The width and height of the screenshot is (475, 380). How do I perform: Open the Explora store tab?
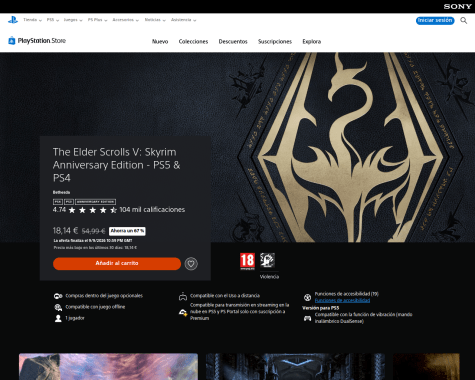[312, 42]
